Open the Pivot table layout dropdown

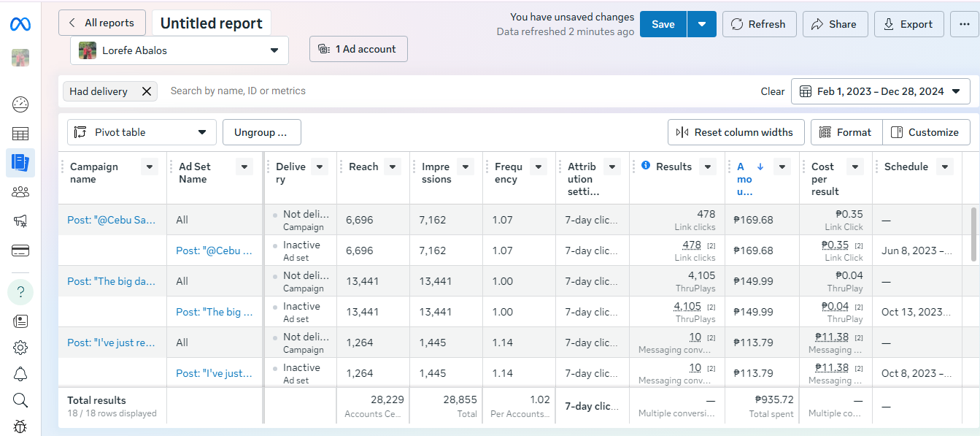tap(142, 132)
